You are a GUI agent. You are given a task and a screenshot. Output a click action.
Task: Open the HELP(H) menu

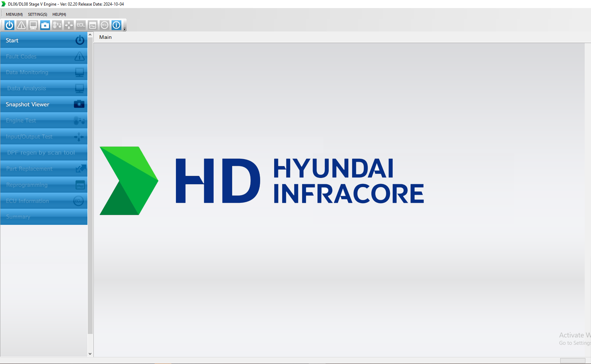pyautogui.click(x=59, y=14)
